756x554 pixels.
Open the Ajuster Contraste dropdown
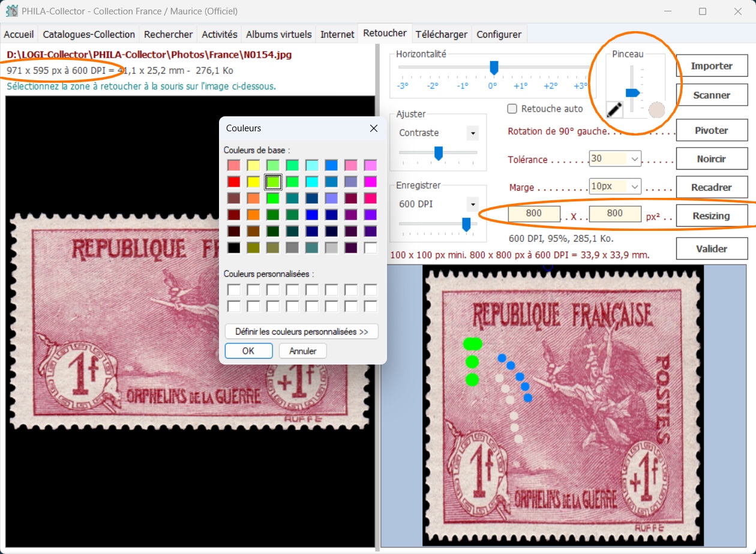click(473, 133)
